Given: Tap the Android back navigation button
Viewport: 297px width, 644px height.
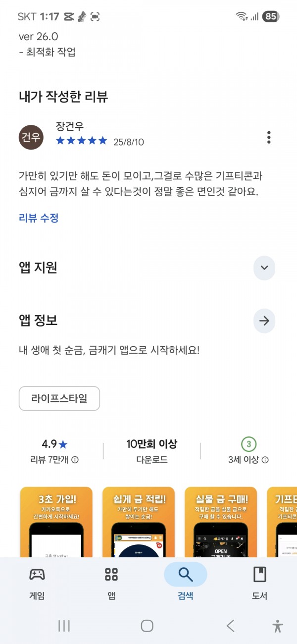Looking at the screenshot, I should (x=230, y=626).
